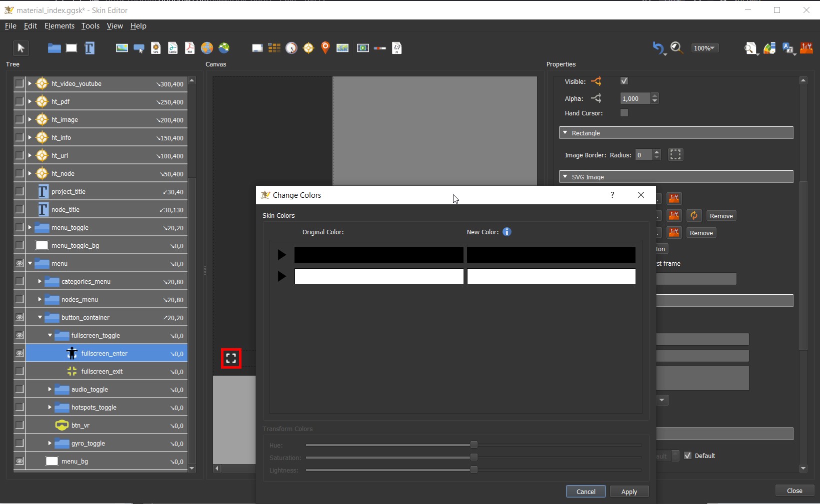The height and width of the screenshot is (504, 820).
Task: Click Apply in Change Colors dialog
Action: pos(629,492)
